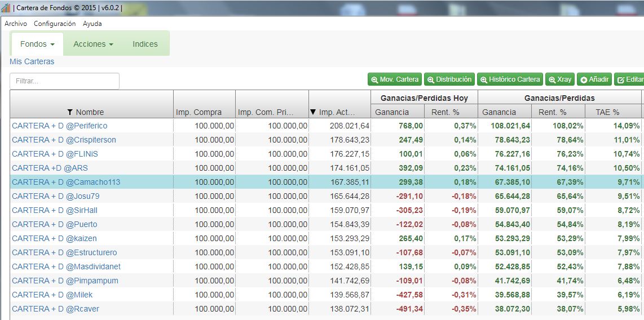The image size is (644, 320).
Task: Launch the Xray analysis
Action: click(559, 79)
